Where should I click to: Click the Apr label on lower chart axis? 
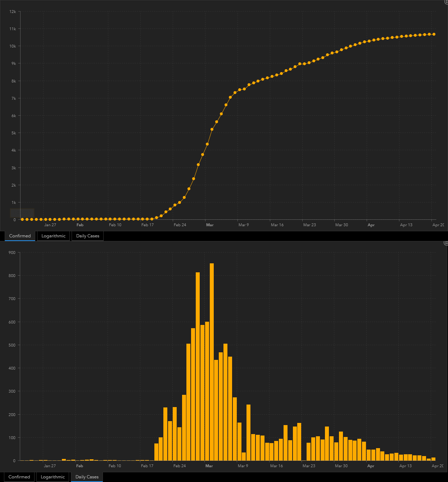pos(371,466)
